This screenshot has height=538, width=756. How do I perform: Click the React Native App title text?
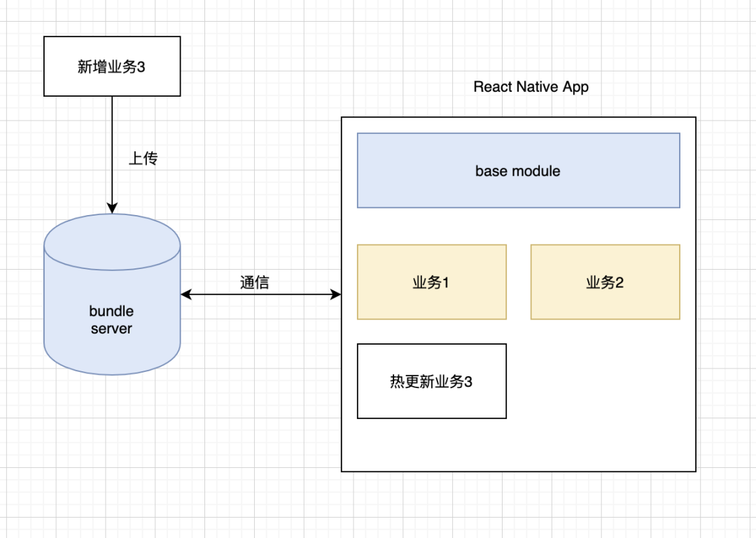[531, 87]
